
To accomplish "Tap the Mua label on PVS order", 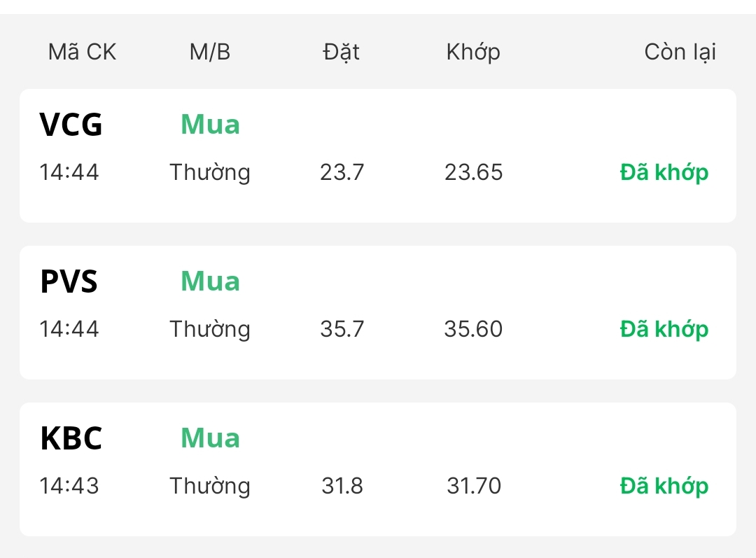I will tap(210, 281).
